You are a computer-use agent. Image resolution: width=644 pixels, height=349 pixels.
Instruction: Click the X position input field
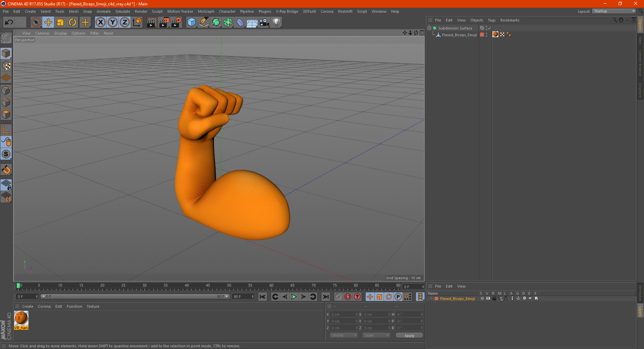pyautogui.click(x=344, y=314)
